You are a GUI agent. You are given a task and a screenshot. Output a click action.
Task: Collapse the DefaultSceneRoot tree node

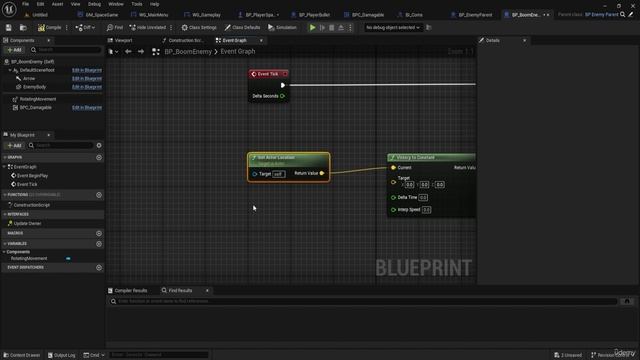pos(10,70)
